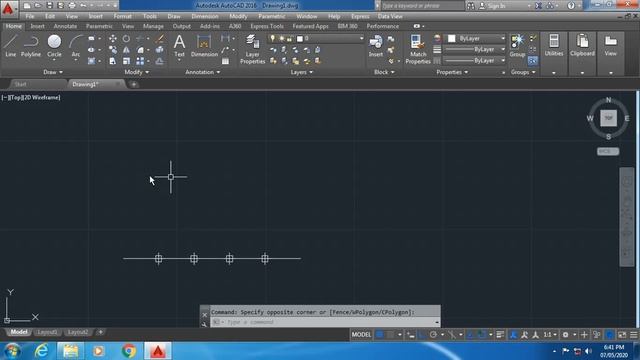Toggle snap mode in status bar
640x360 pixels.
(x=391, y=335)
